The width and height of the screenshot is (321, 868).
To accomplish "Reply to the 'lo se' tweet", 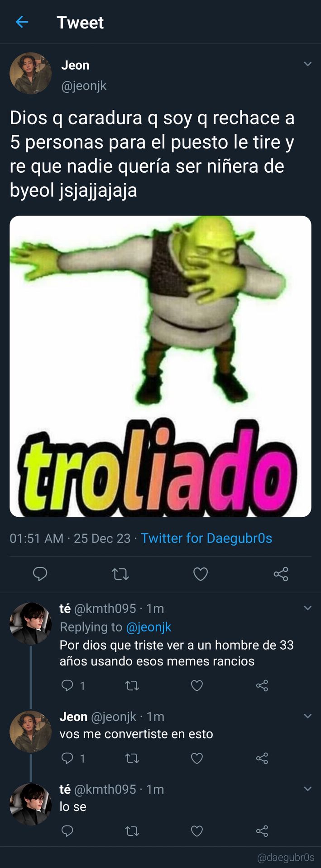I will coord(67,831).
